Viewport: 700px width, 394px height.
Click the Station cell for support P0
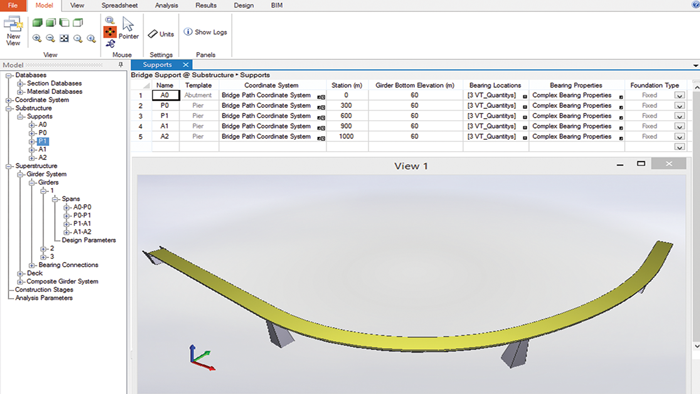(x=347, y=106)
